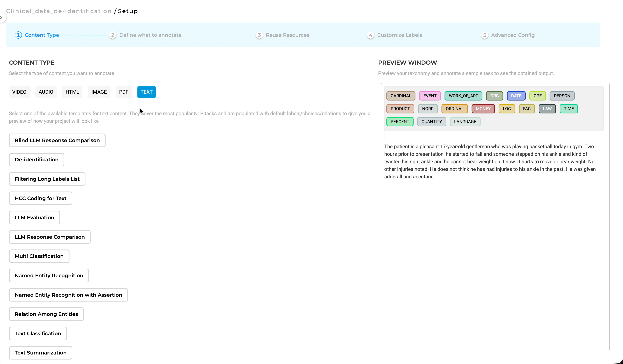Click step 1 Content Type circle

(x=18, y=35)
